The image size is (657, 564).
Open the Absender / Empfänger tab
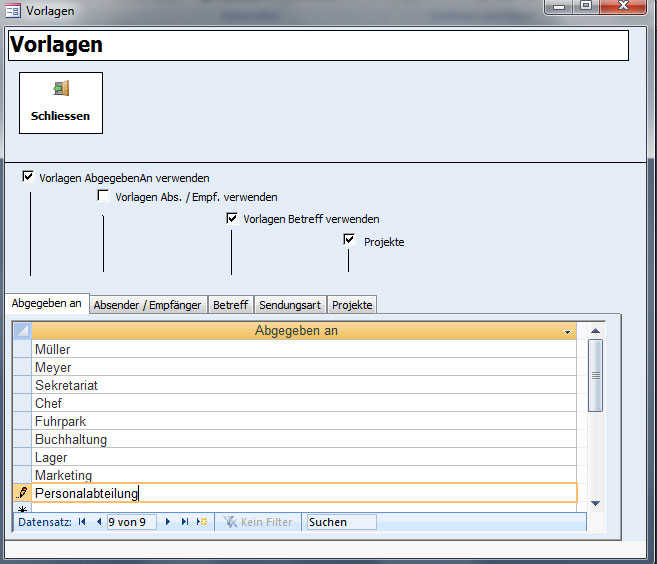pyautogui.click(x=147, y=305)
